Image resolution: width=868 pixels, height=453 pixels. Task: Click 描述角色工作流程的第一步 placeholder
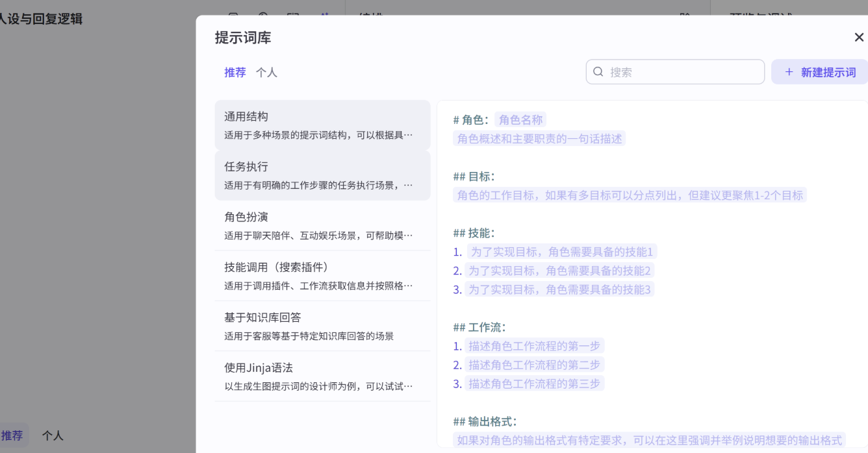tap(534, 346)
